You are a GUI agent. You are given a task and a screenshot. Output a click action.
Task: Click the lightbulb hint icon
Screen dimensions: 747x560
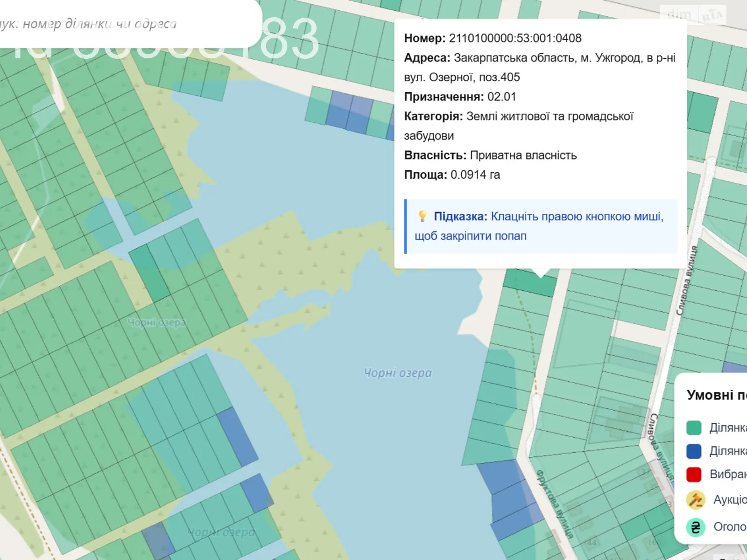click(423, 216)
